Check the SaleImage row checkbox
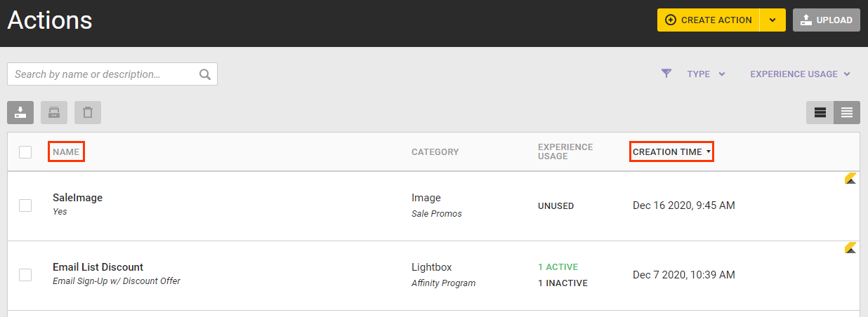Screen dimensions: 868x317 coord(25,205)
